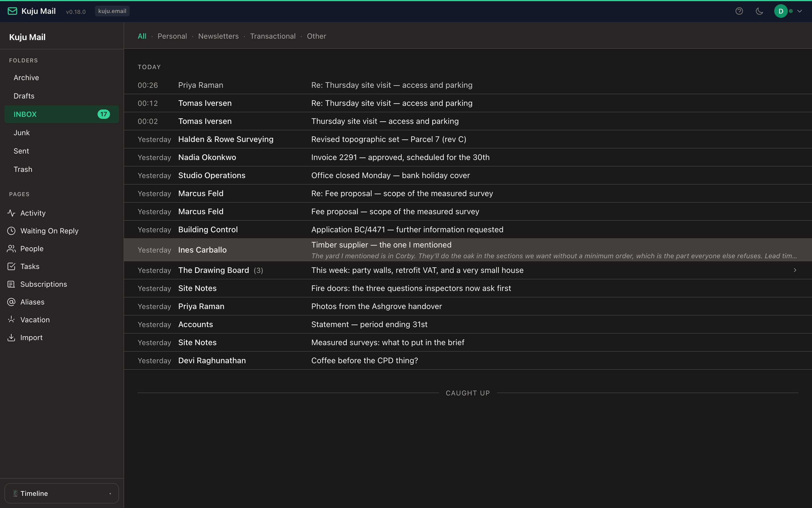The width and height of the screenshot is (812, 508).
Task: Open Building Control Application BC/4471 email
Action: point(468,229)
